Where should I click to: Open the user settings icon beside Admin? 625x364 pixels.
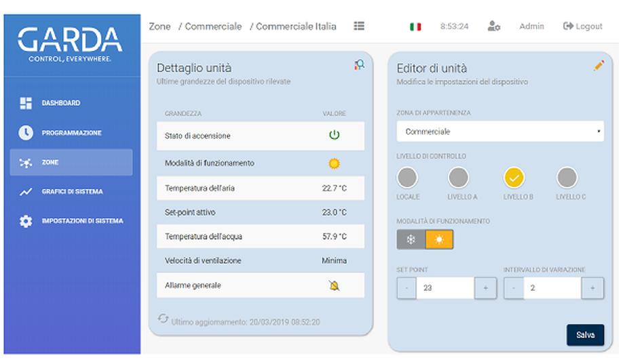coord(493,26)
